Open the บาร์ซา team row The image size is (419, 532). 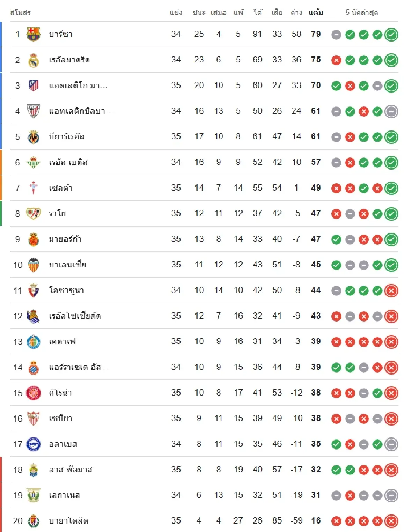(x=61, y=34)
